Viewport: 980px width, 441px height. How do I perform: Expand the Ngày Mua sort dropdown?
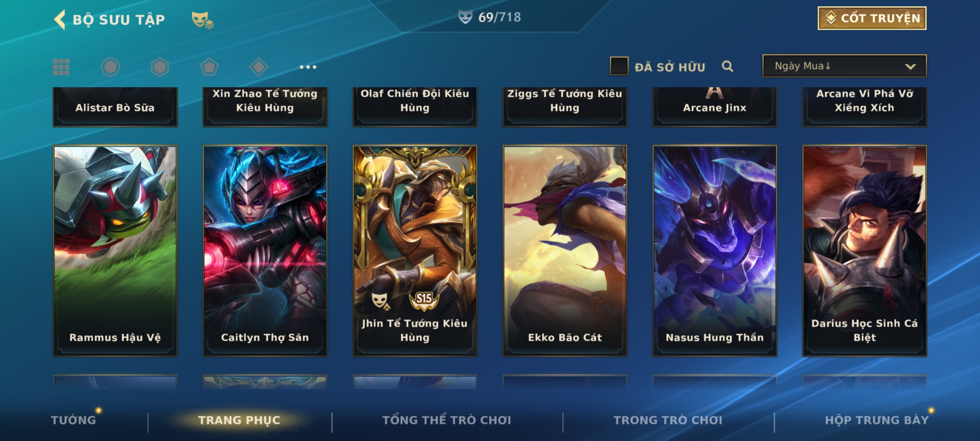click(x=844, y=66)
